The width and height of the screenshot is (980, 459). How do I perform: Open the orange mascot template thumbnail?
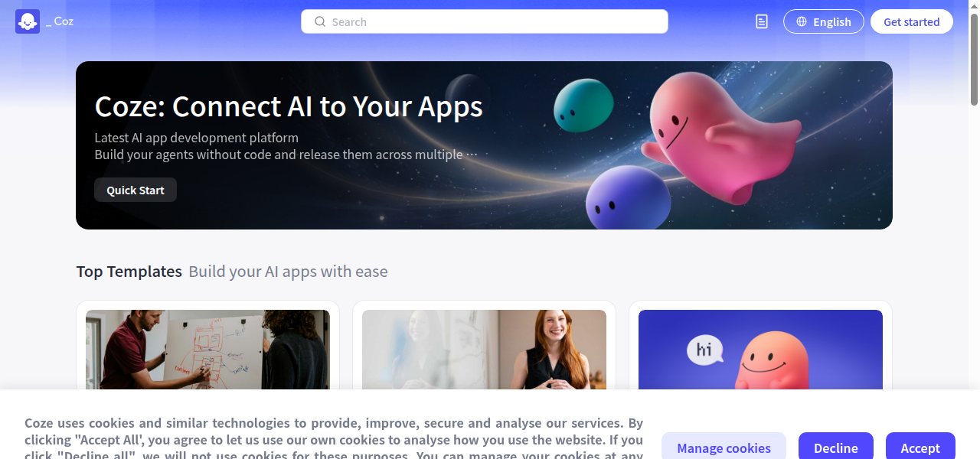click(x=760, y=350)
